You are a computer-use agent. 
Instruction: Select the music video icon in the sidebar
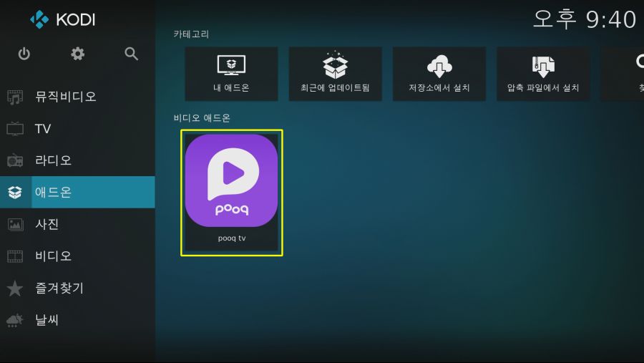point(15,97)
